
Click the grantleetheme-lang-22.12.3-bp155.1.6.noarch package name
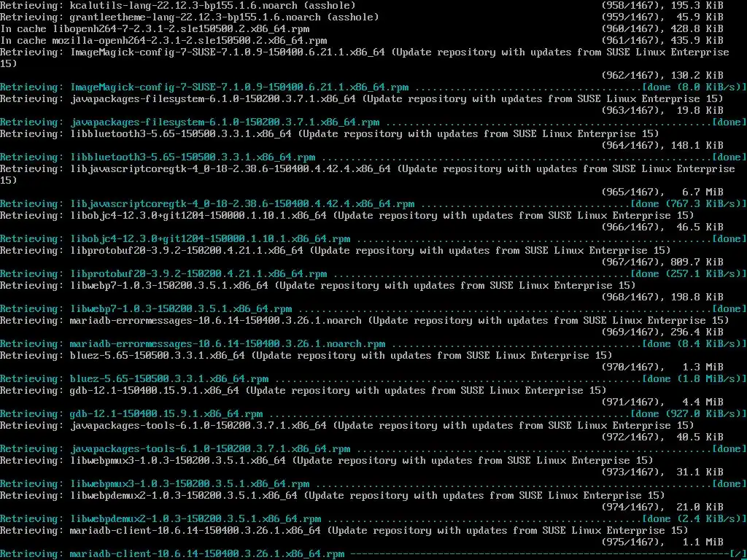[x=196, y=17]
